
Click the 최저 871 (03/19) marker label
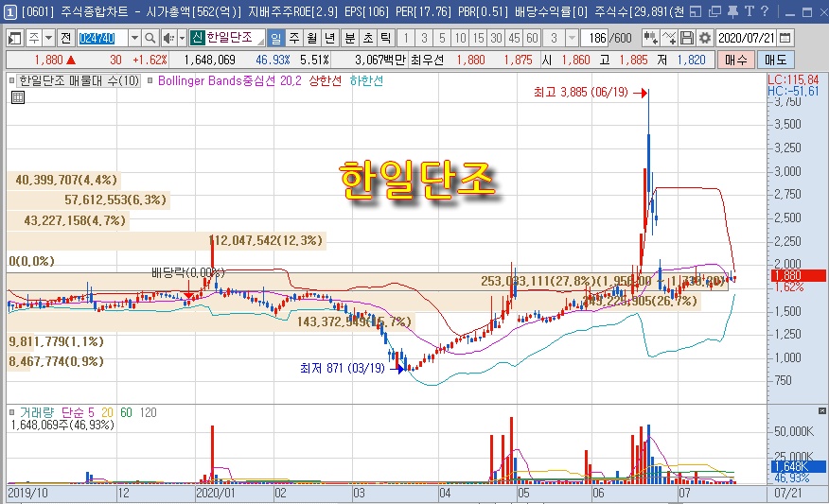tap(342, 368)
